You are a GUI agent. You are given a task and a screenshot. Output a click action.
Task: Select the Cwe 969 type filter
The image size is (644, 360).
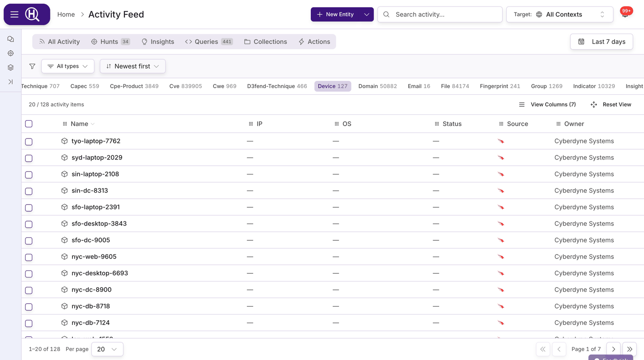click(225, 86)
